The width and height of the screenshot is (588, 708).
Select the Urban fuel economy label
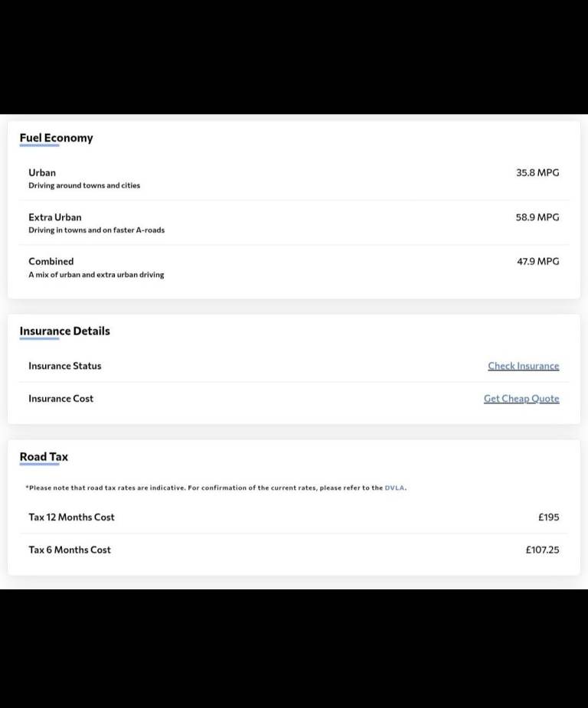pyautogui.click(x=42, y=172)
